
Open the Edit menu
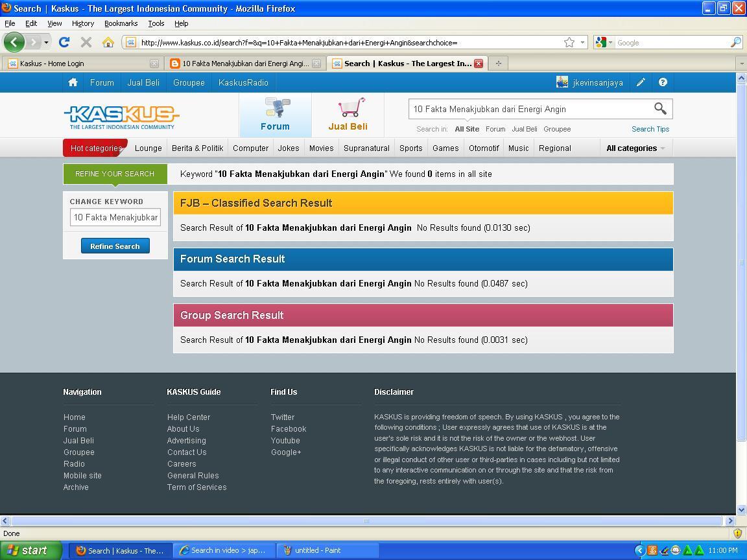(x=31, y=23)
